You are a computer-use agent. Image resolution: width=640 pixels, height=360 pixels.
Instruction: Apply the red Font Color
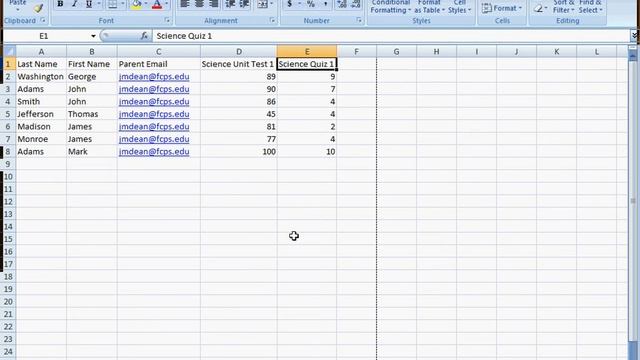coord(157,4)
